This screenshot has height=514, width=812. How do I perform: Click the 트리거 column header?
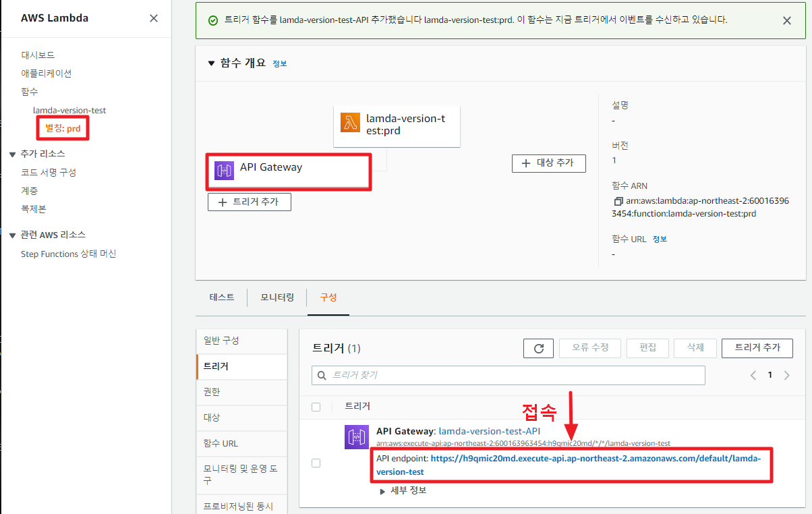tap(357, 406)
